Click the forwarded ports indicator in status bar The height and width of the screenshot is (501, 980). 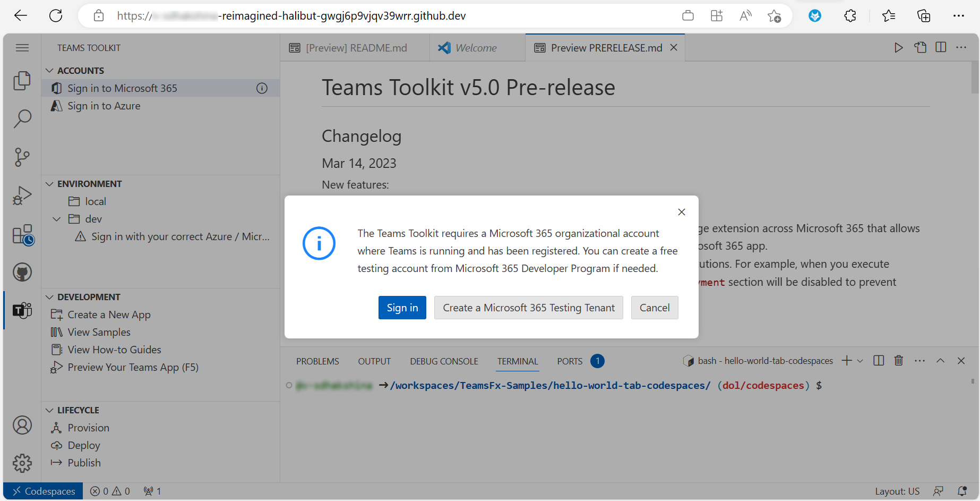[x=152, y=491]
